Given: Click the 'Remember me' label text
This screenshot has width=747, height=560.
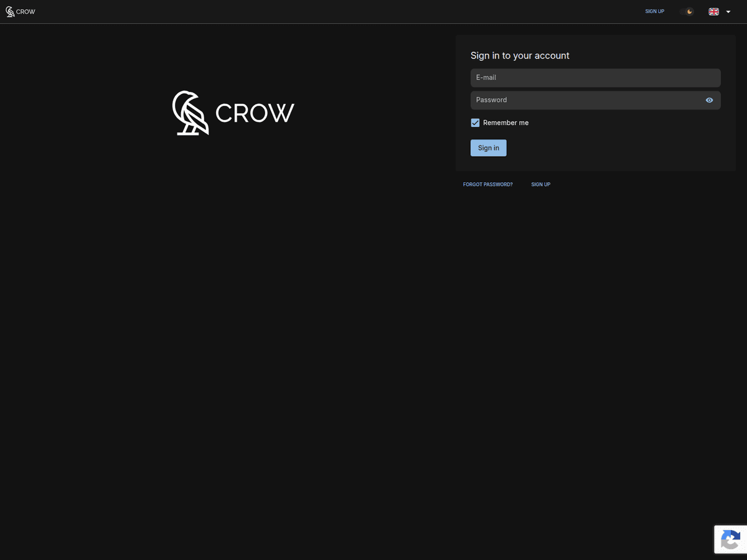Looking at the screenshot, I should [505, 123].
